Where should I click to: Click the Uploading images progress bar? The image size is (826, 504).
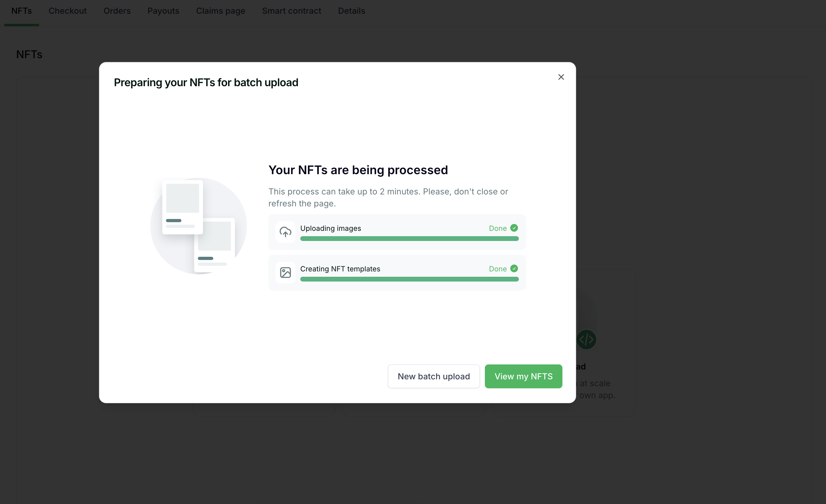(x=409, y=238)
